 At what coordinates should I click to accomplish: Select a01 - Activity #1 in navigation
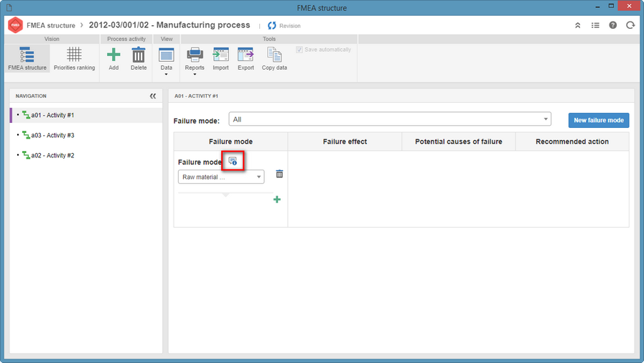tap(86, 115)
